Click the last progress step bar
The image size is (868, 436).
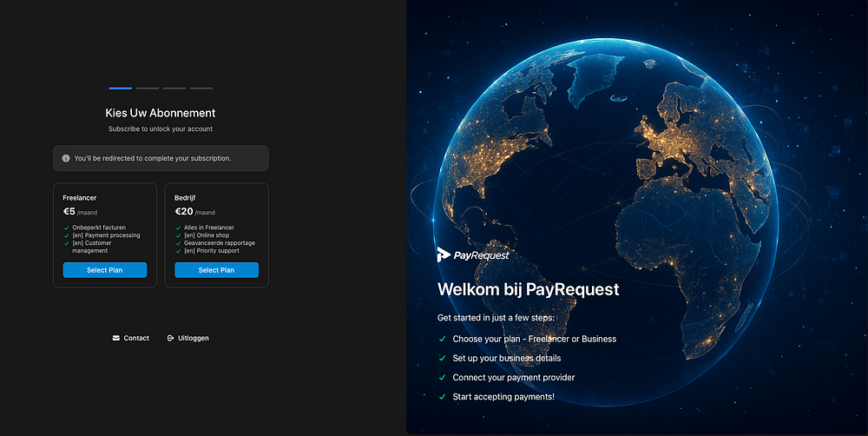click(201, 88)
